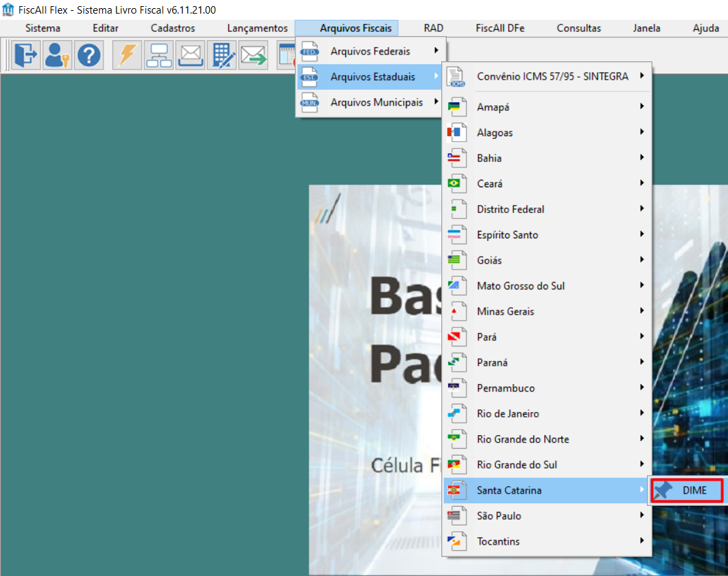The width and height of the screenshot is (728, 576).
Task: Click the Pará flag icon
Action: (456, 336)
